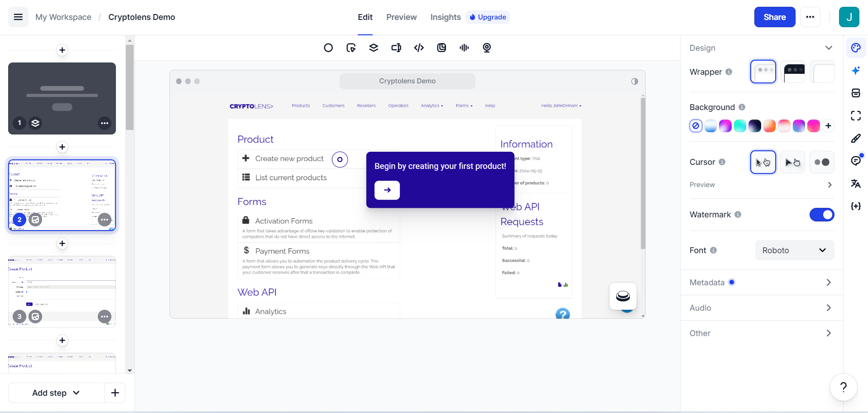
Task: Click plus button beside Add step
Action: [x=115, y=393]
